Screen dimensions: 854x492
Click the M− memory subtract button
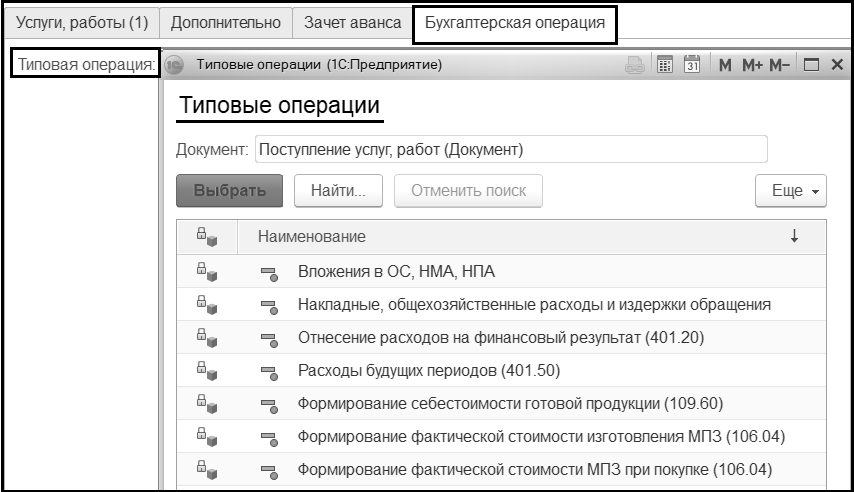click(780, 65)
